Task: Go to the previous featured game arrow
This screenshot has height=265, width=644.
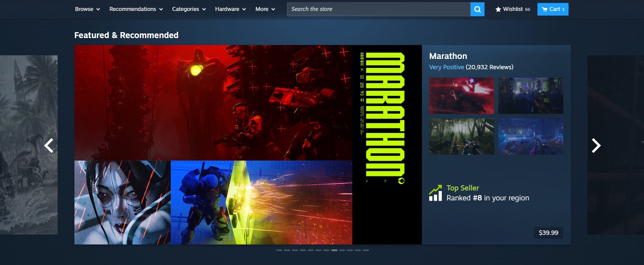Action: 49,145
